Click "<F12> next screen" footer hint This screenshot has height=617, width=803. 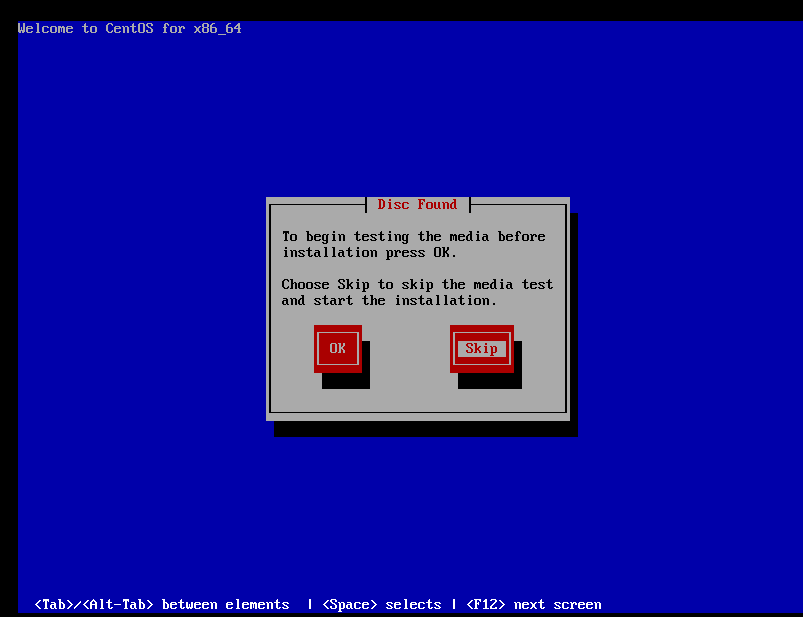(534, 605)
